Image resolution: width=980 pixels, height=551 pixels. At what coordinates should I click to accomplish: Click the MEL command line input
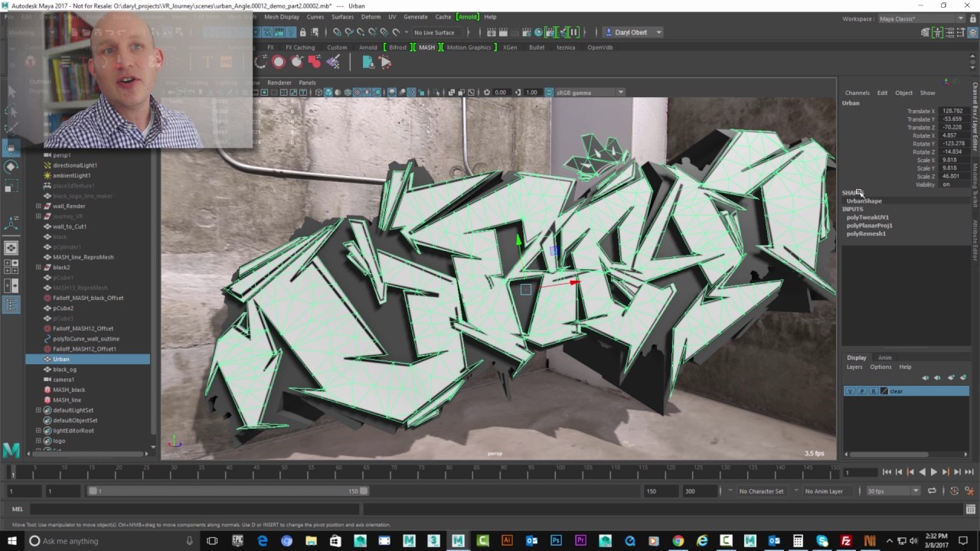[x=195, y=509]
